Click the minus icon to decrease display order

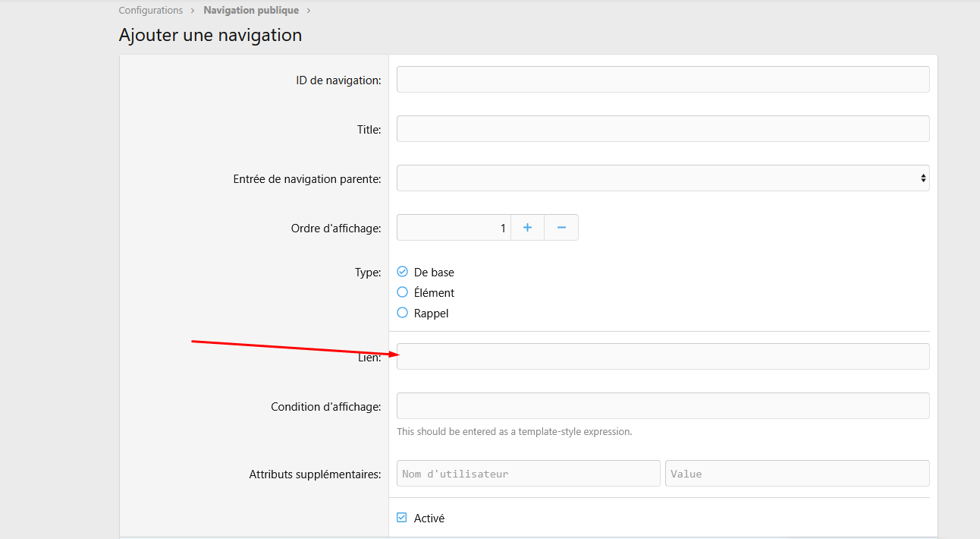(x=561, y=228)
